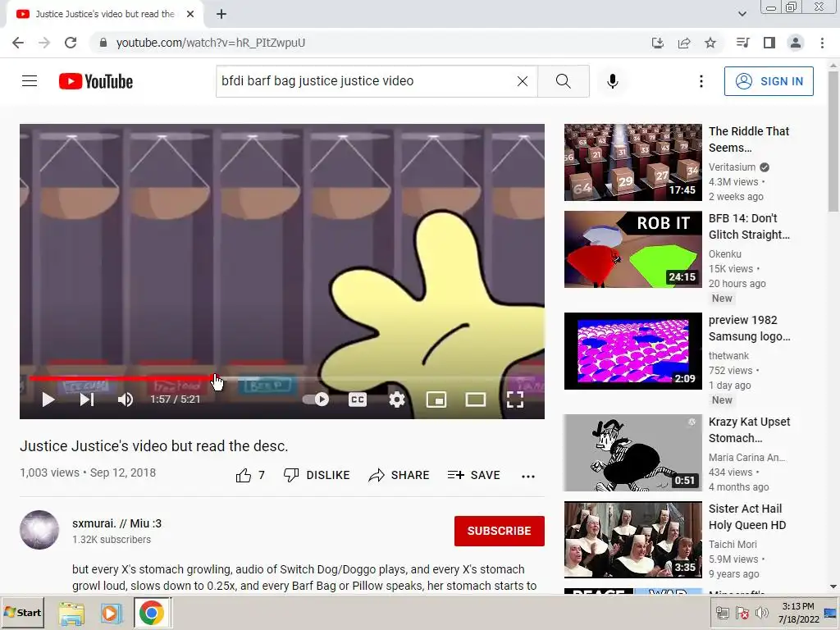Open Krazy Kat Upset Stomach thumbnail
This screenshot has width=840, height=630.
pyautogui.click(x=632, y=453)
